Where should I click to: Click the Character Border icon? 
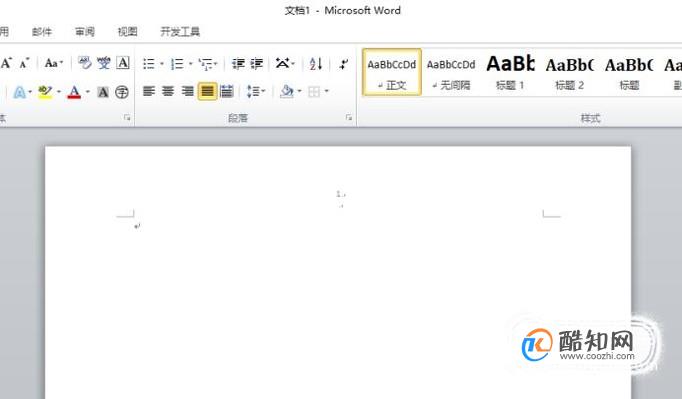(123, 64)
